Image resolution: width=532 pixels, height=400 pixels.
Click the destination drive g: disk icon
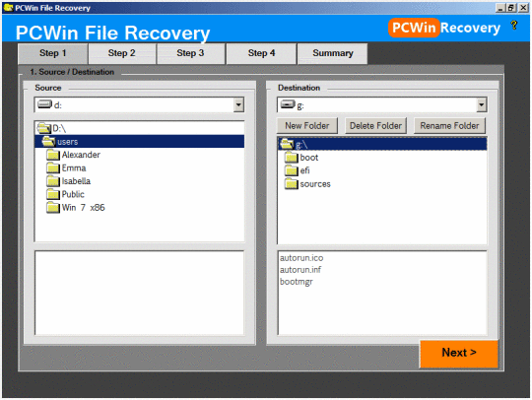[x=288, y=104]
